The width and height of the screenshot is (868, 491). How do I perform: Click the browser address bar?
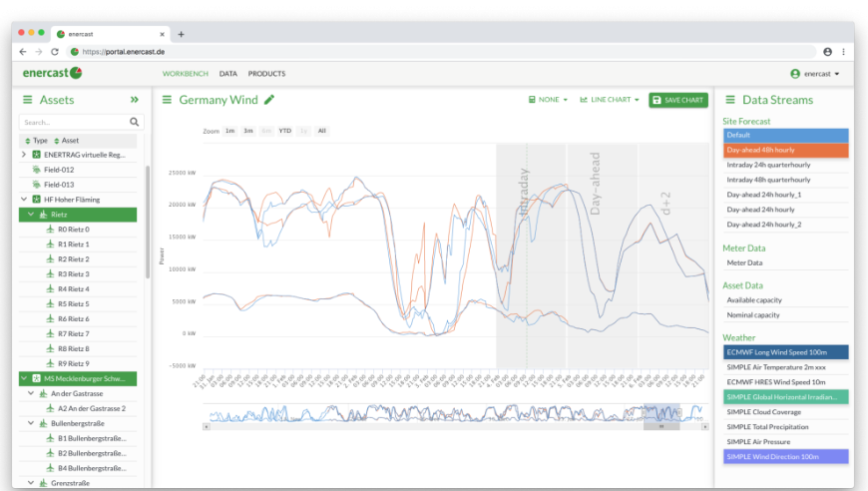tap(442, 52)
